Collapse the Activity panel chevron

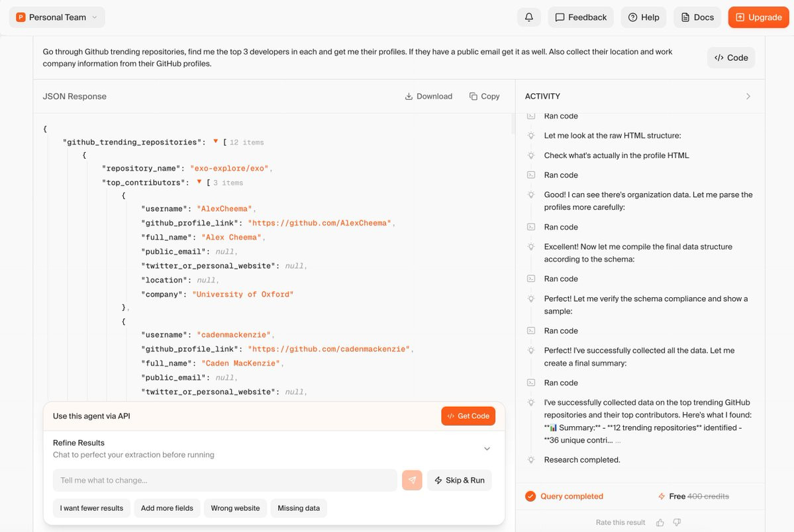748,96
